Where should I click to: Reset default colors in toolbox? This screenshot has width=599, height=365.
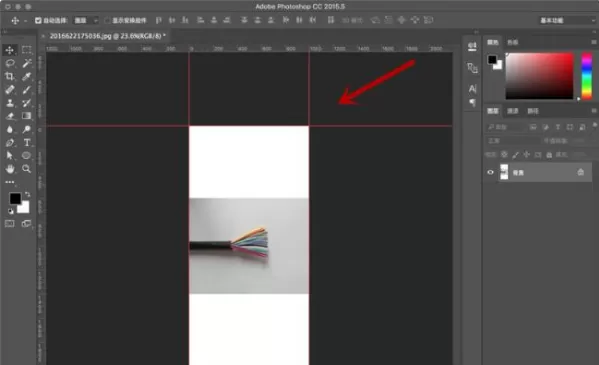[x=11, y=211]
